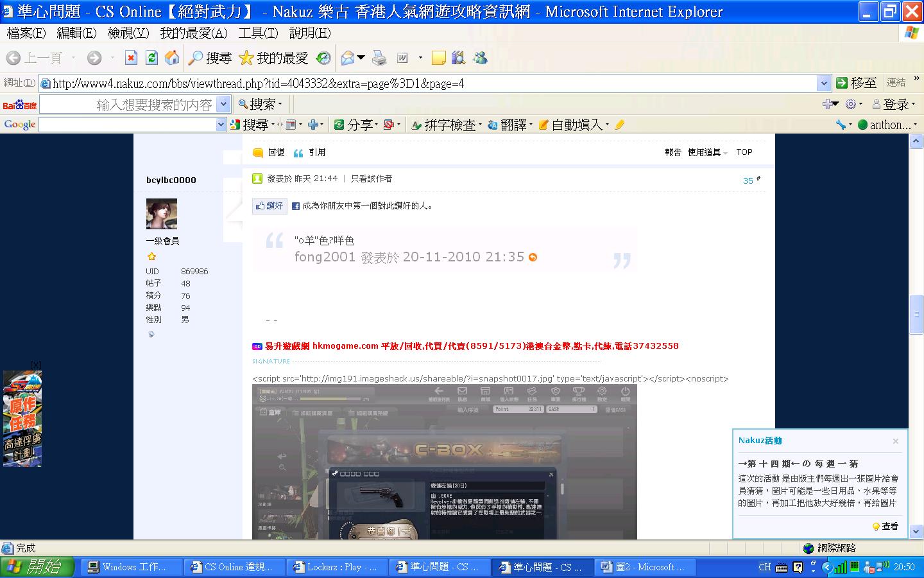Open the 工具(T) menu

pos(258,33)
